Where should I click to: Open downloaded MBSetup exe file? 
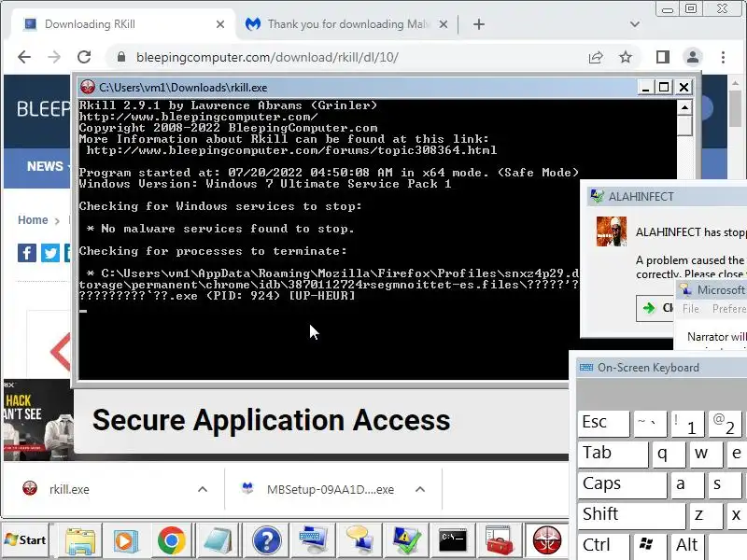[331, 489]
